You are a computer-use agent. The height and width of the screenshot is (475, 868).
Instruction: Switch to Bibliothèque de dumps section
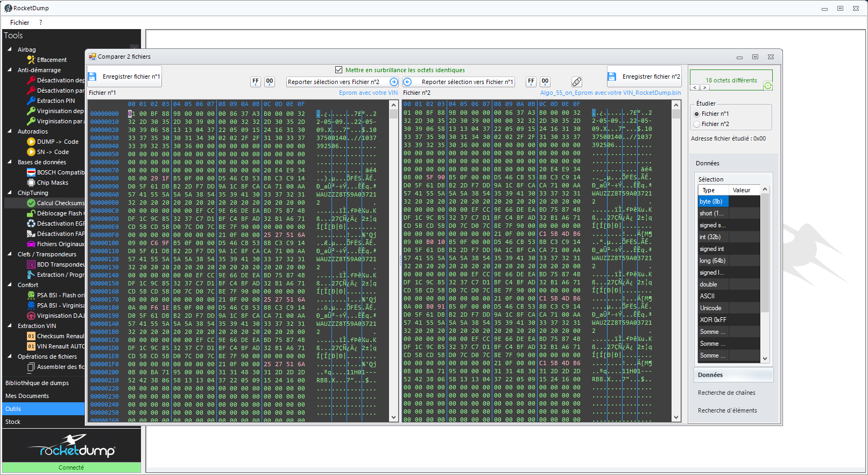click(x=44, y=383)
